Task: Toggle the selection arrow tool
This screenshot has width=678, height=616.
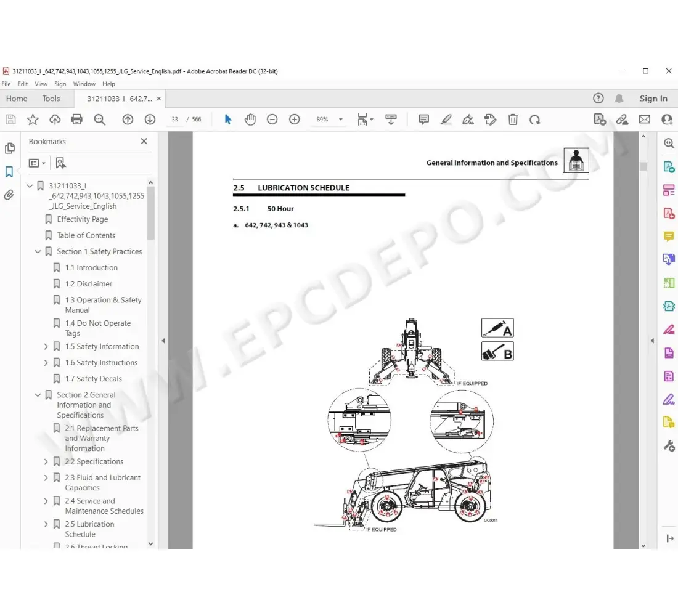Action: point(227,119)
